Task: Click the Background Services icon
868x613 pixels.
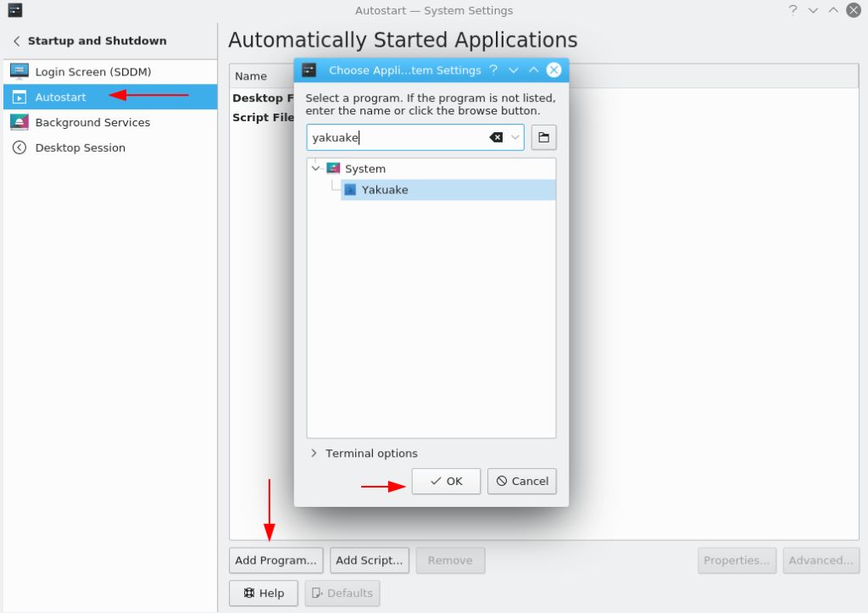Action: click(19, 122)
